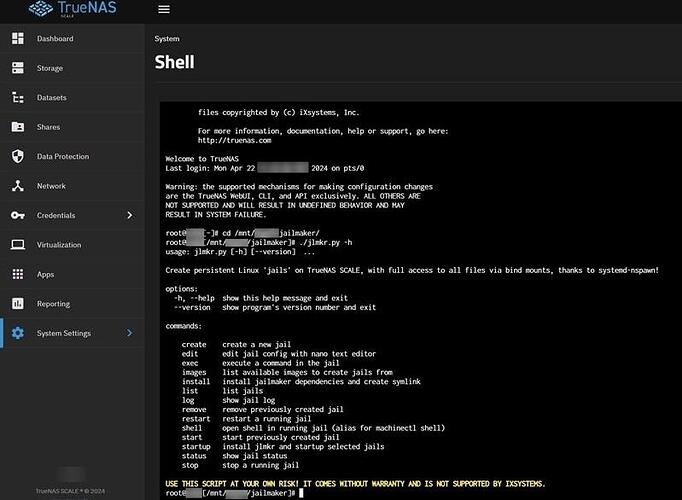This screenshot has height=500, width=682.
Task: Open the Storage menu item
Action: pyautogui.click(x=50, y=68)
